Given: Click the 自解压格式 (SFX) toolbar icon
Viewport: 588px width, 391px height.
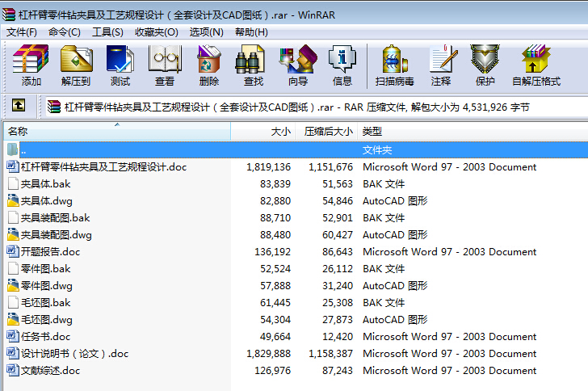Looking at the screenshot, I should tap(535, 59).
